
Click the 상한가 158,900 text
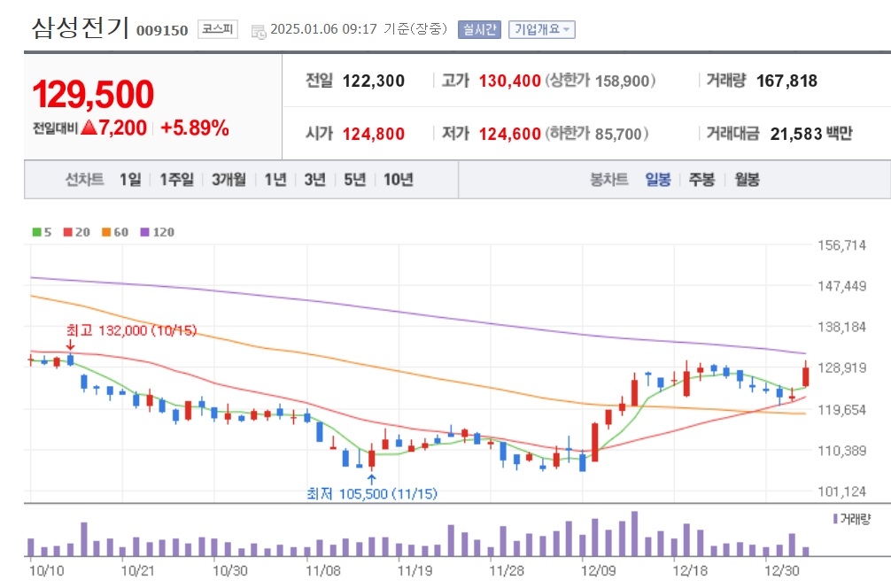pyautogui.click(x=600, y=81)
